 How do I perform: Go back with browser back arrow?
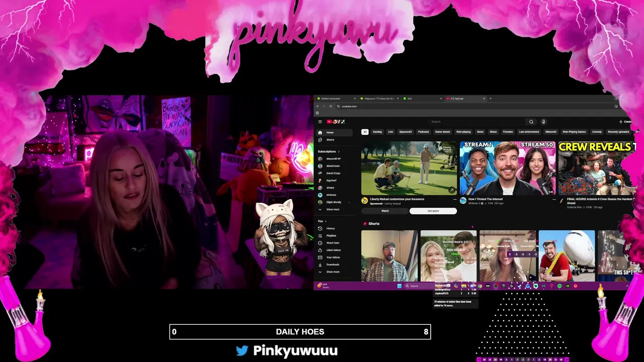(317, 106)
